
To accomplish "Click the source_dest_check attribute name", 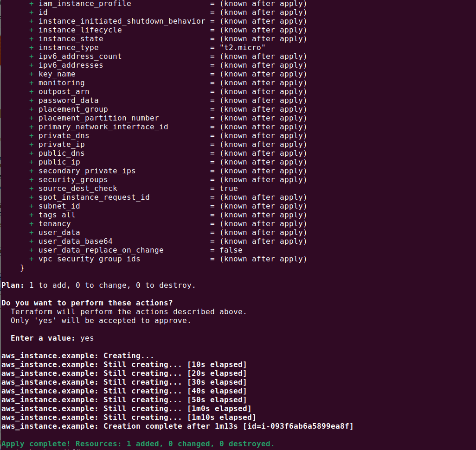I will coord(77,189).
